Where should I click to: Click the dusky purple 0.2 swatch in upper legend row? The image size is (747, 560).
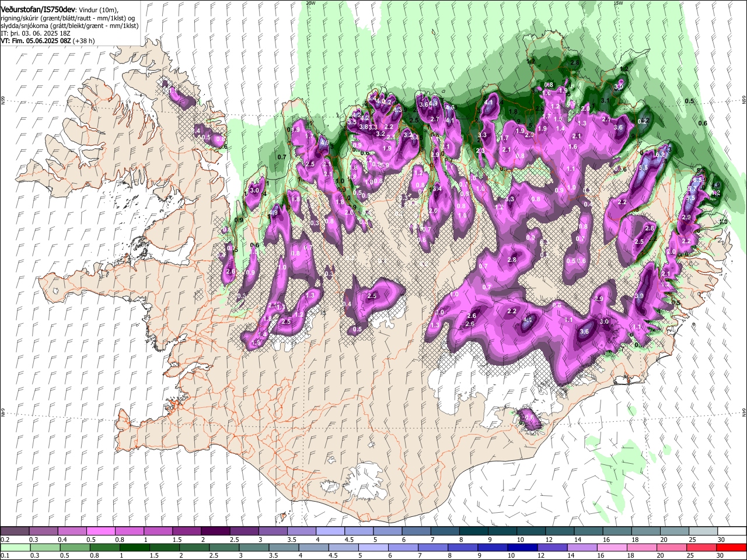point(15,531)
